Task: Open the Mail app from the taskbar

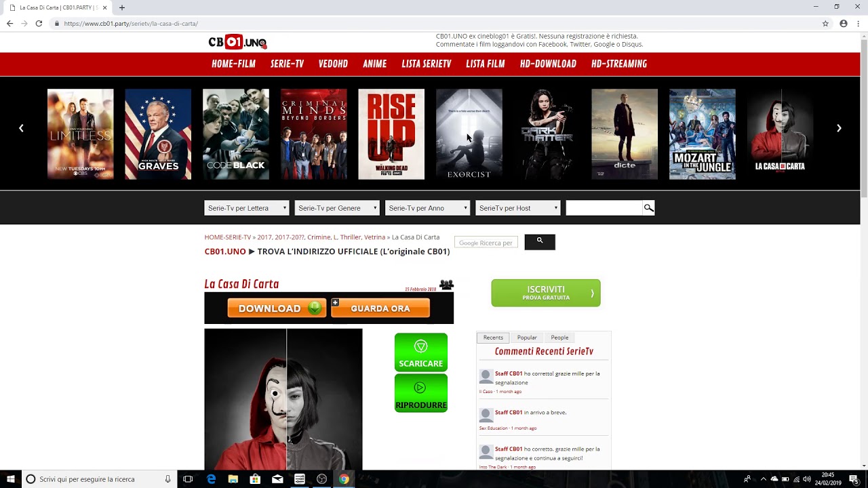Action: click(277, 479)
